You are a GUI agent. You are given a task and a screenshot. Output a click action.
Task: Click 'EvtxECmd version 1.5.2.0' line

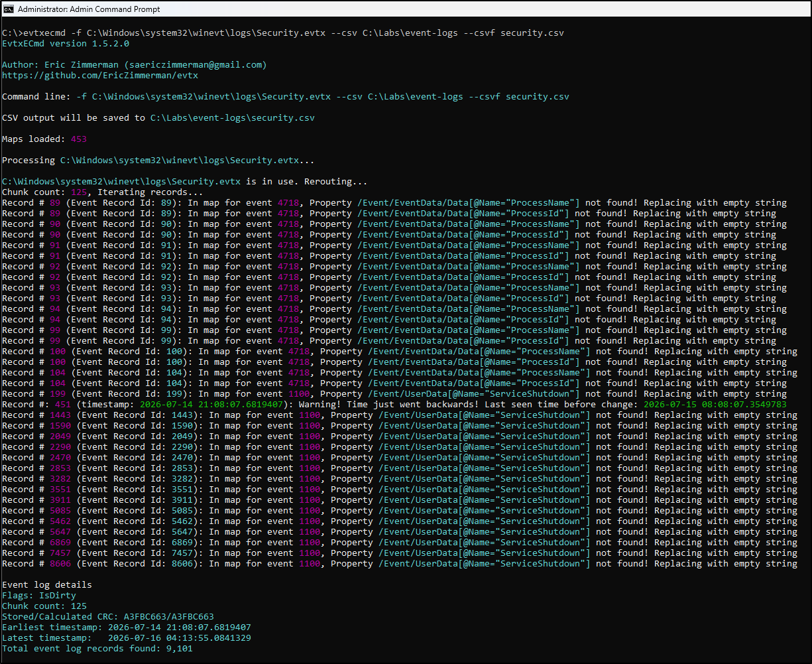click(x=66, y=44)
